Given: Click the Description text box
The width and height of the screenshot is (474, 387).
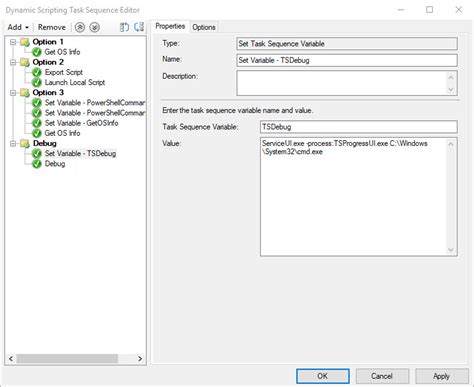Looking at the screenshot, I should tap(347, 83).
